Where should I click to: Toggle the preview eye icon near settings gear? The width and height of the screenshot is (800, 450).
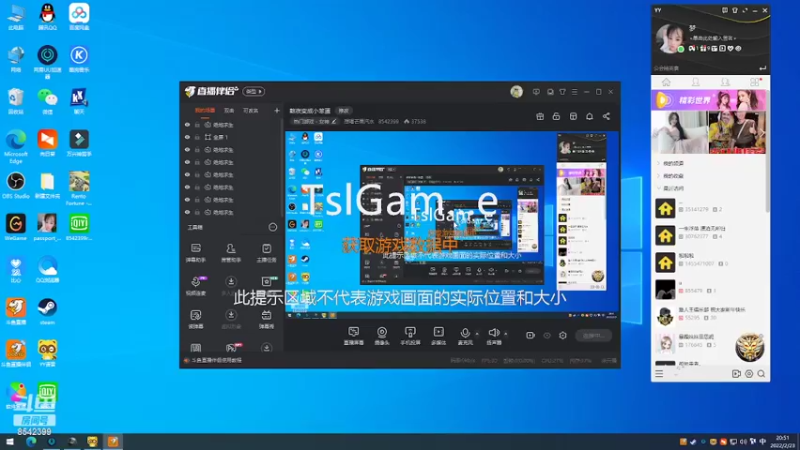547,335
